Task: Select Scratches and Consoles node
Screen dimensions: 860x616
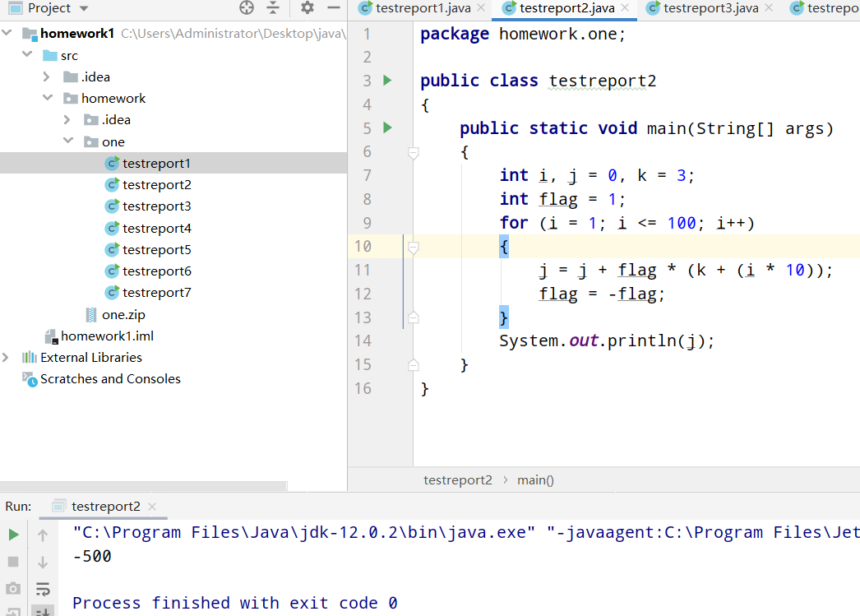Action: point(110,379)
